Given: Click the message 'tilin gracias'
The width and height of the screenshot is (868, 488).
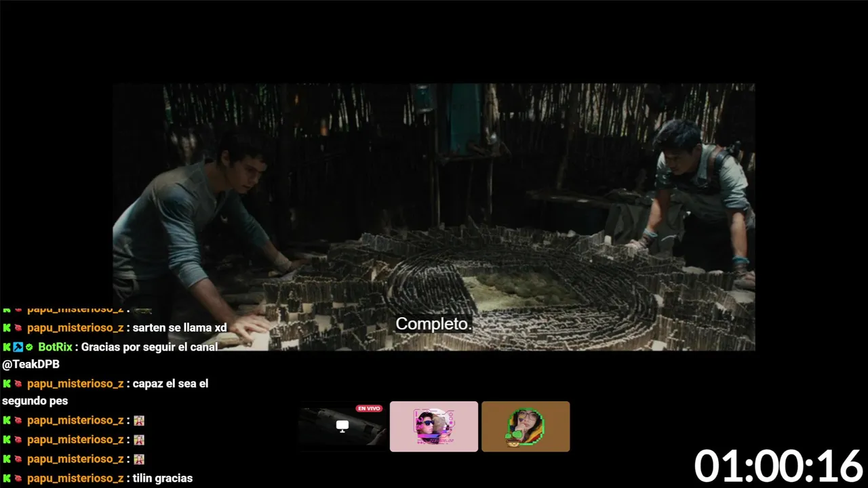Looking at the screenshot, I should (x=163, y=479).
